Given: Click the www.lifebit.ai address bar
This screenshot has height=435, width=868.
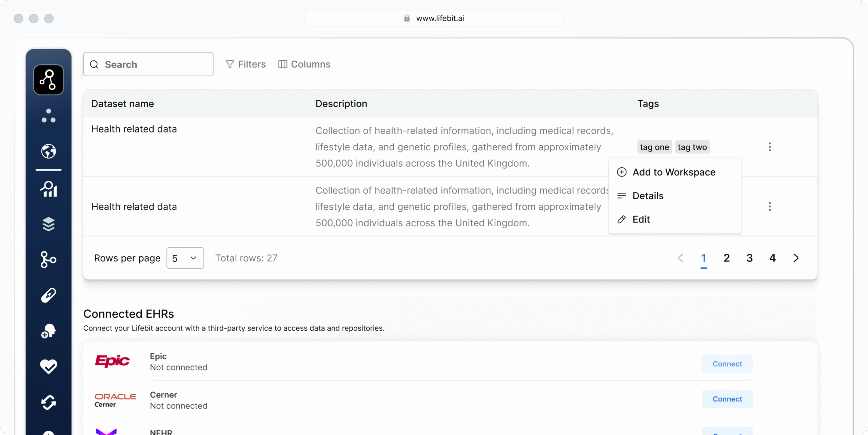Looking at the screenshot, I should pyautogui.click(x=434, y=18).
